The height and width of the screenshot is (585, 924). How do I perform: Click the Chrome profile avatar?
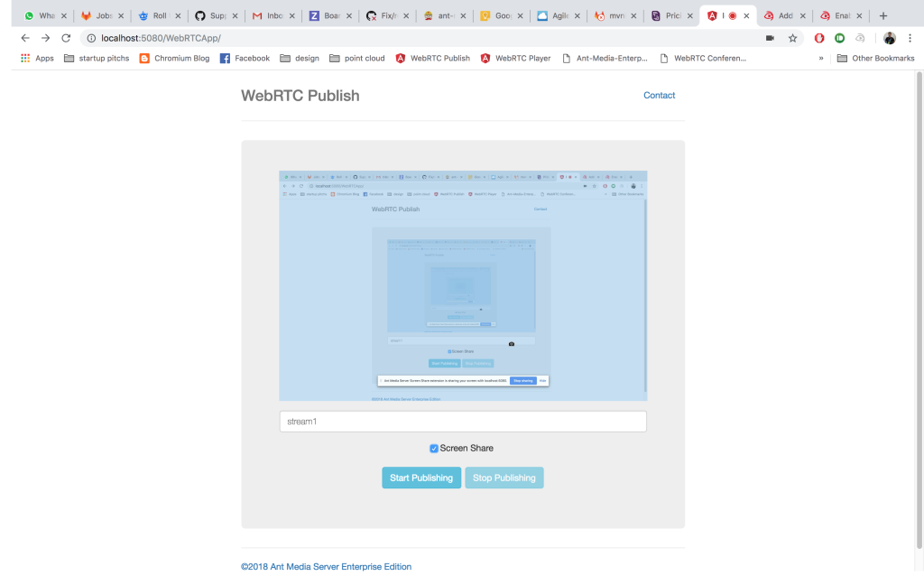click(x=889, y=39)
